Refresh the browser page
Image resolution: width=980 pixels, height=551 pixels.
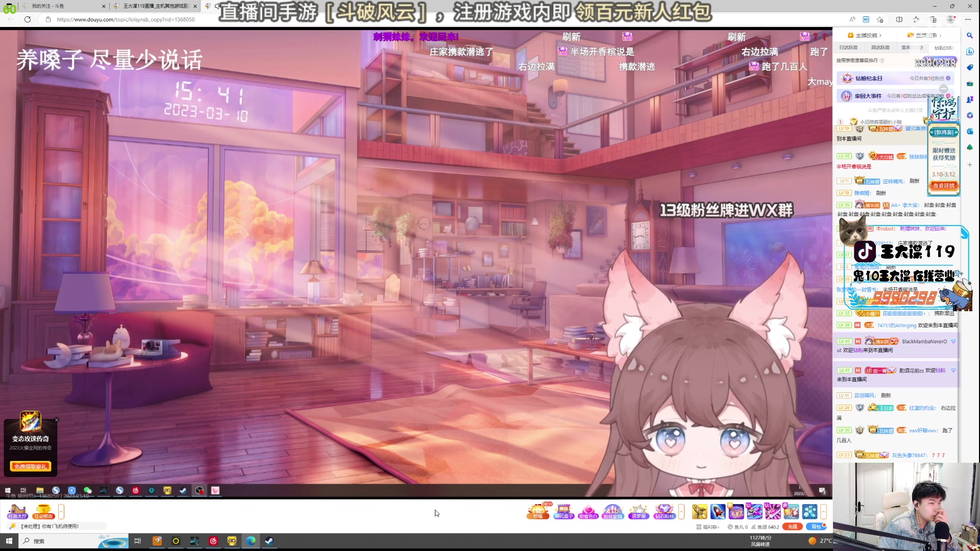[x=28, y=19]
